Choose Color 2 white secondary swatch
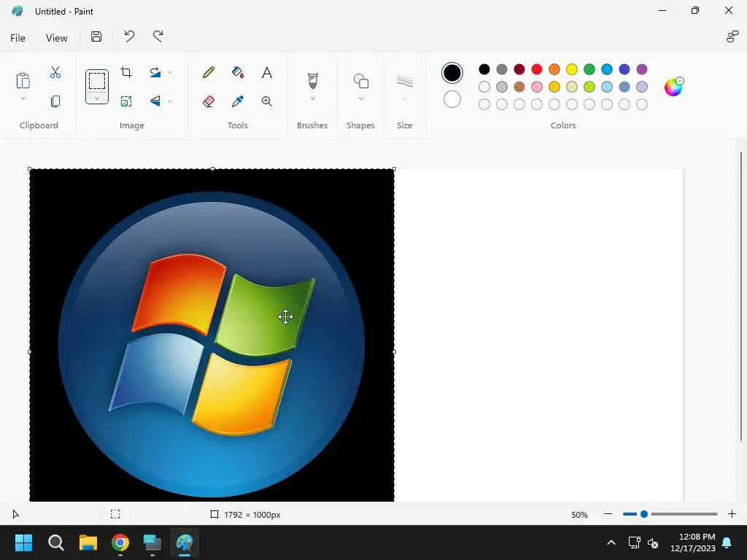747x560 pixels. 452,99
